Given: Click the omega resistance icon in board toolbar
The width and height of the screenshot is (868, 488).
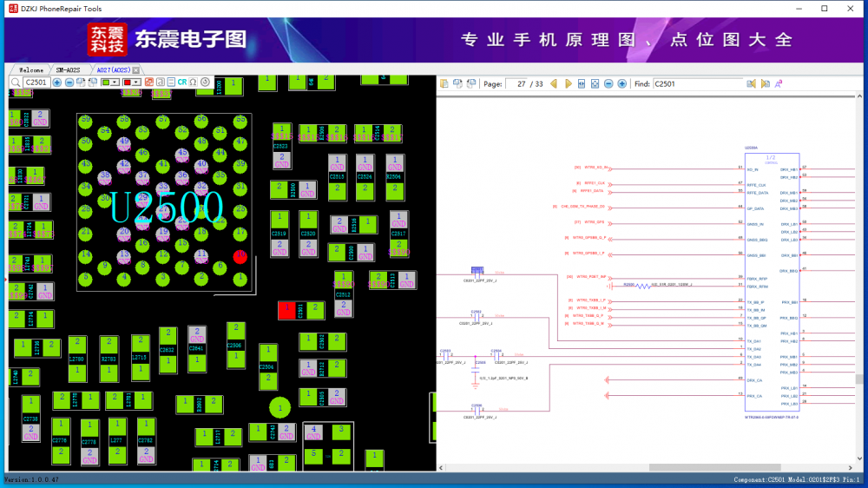Looking at the screenshot, I should (x=193, y=82).
